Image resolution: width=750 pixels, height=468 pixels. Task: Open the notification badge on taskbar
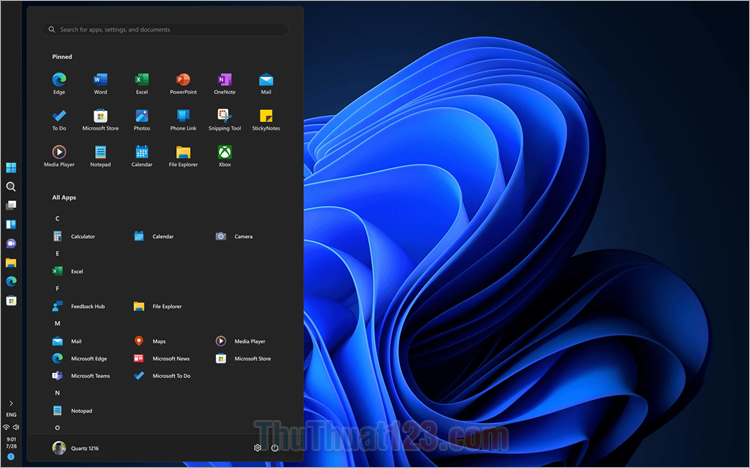pyautogui.click(x=11, y=457)
